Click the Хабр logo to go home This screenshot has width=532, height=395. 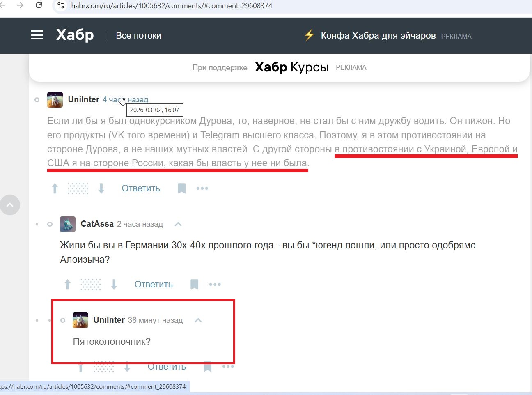[x=74, y=35]
